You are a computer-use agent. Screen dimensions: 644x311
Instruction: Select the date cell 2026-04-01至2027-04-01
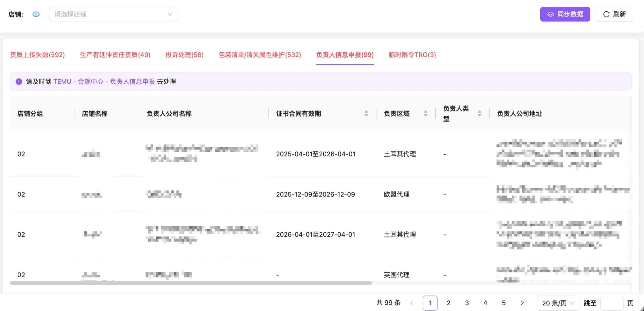point(316,234)
